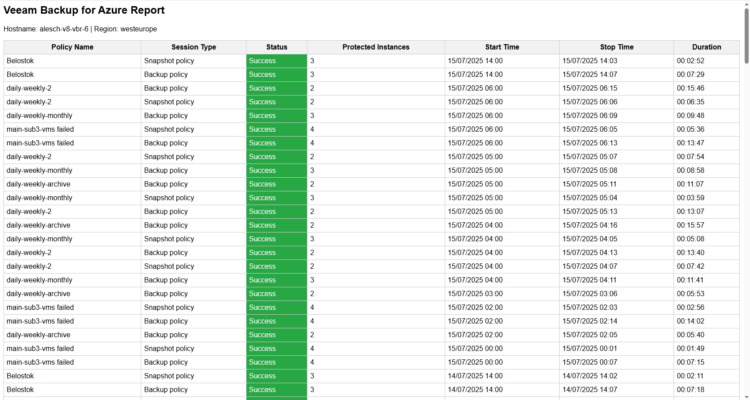Image resolution: width=750 pixels, height=400 pixels.
Task: Click the duration value 00:15:46
Action: tap(691, 88)
